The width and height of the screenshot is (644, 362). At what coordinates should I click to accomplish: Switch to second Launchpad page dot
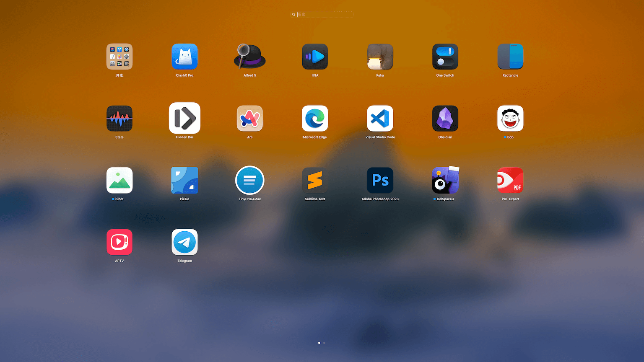[324, 343]
